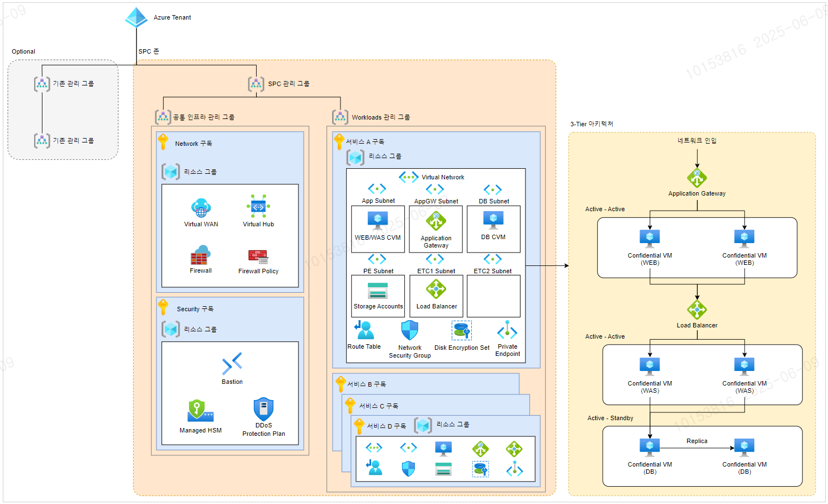
Task: Click the 'AppGW Subnet' label
Action: [x=436, y=201]
